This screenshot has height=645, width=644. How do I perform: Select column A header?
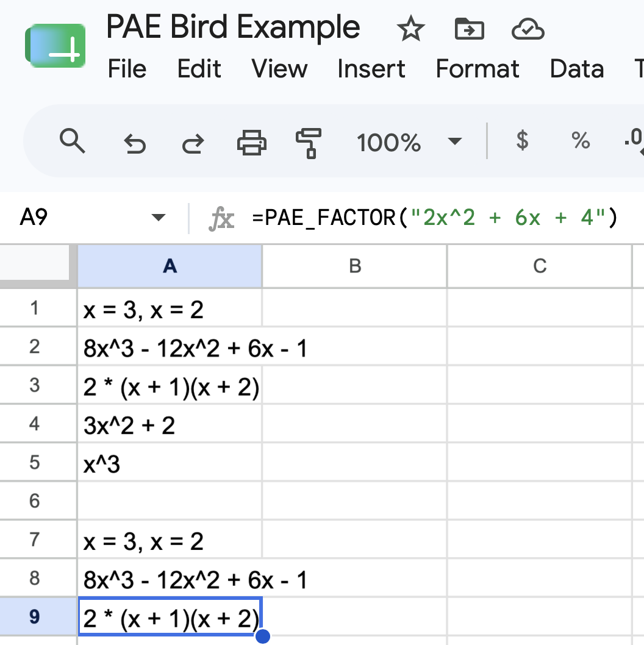tap(170, 266)
